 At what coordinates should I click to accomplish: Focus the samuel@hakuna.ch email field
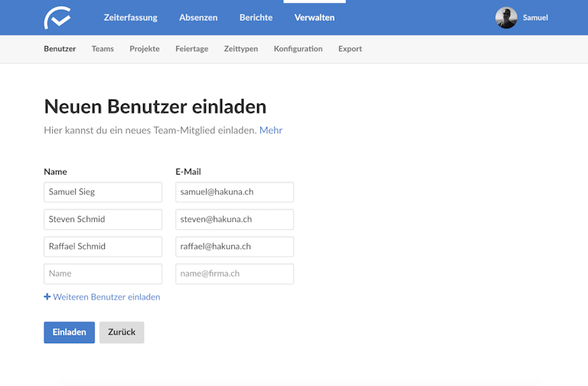tap(234, 192)
